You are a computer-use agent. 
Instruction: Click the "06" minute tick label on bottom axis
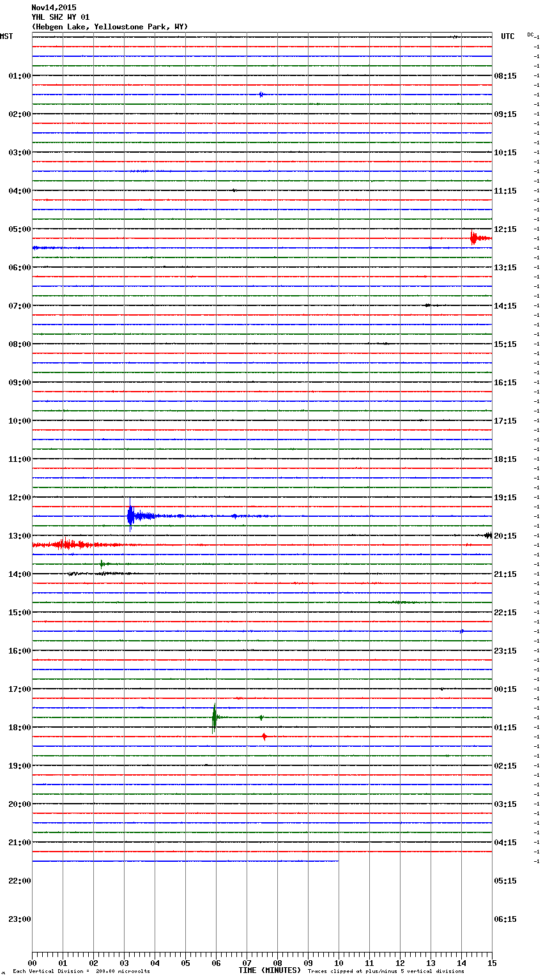pos(216,963)
